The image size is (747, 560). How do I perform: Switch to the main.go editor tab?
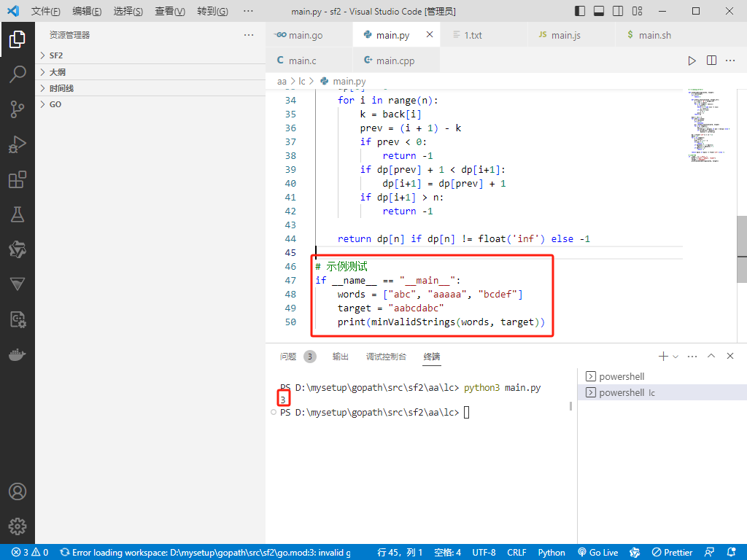point(309,35)
